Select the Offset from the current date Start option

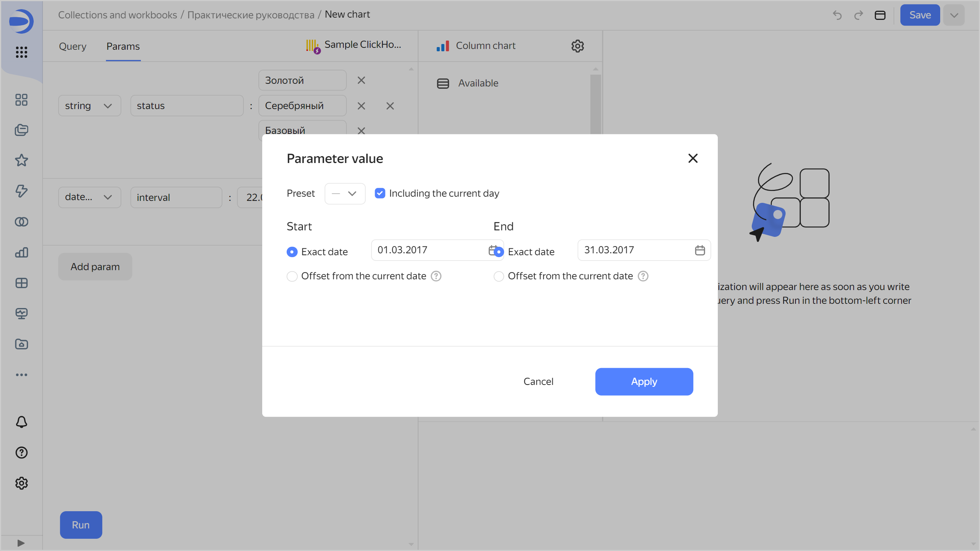tap(291, 276)
